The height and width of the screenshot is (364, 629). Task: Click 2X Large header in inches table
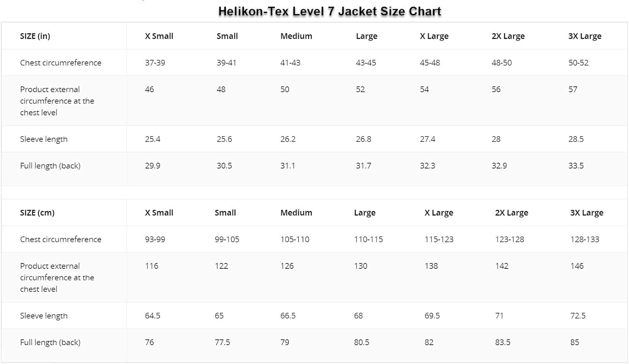[508, 36]
